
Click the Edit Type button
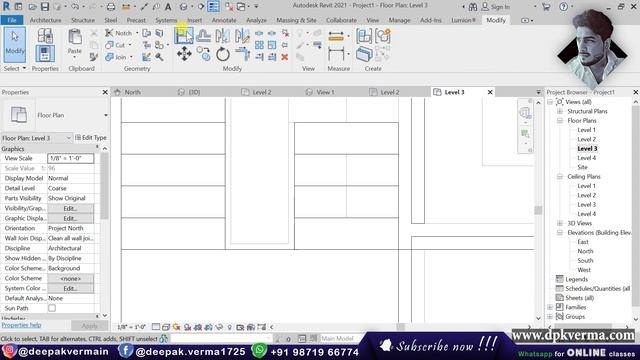click(91, 138)
